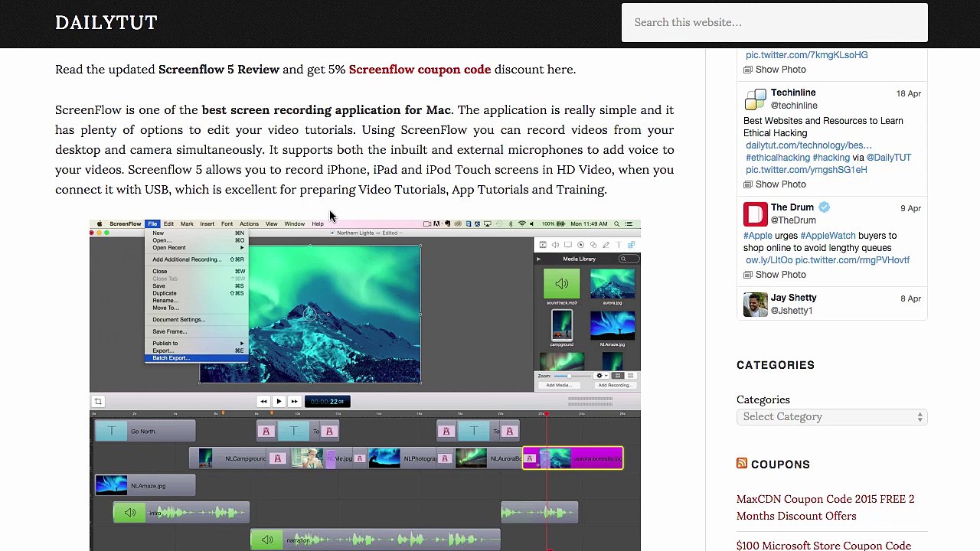Screen dimensions: 980x551
Task: Click the Wi-Fi icon in the macOS menu bar
Action: (521, 224)
